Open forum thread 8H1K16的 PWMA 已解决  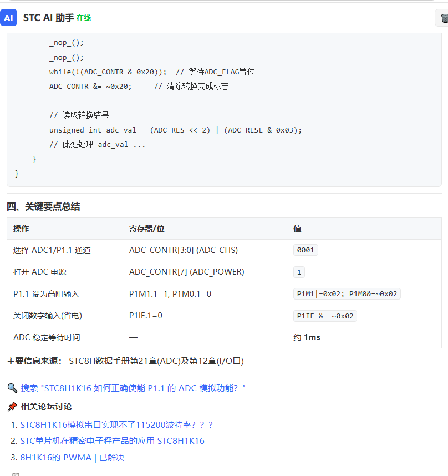point(72,458)
